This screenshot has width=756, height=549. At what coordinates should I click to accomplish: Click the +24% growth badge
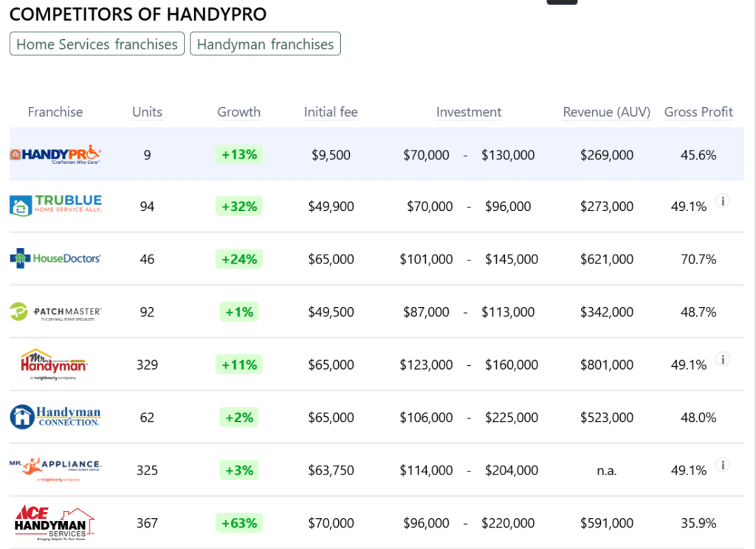coord(239,259)
